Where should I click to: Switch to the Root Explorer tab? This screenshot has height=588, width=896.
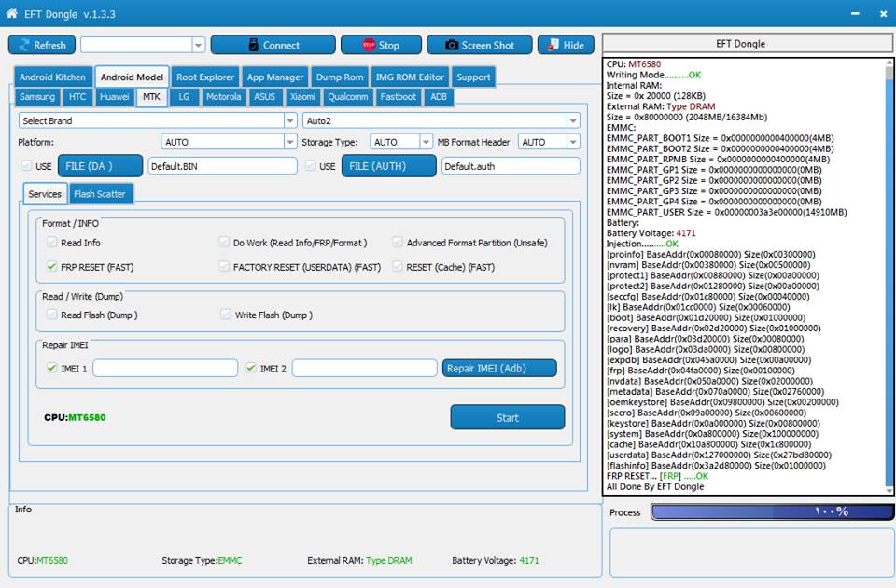(205, 77)
